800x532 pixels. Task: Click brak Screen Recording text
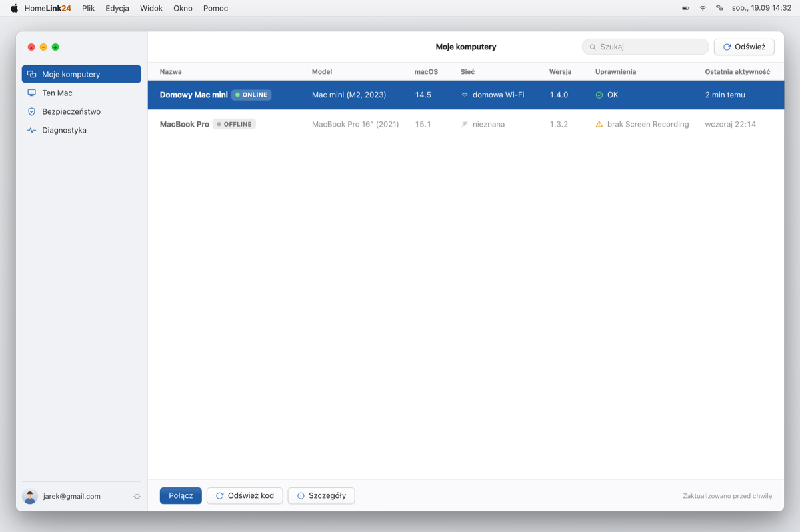click(x=648, y=124)
